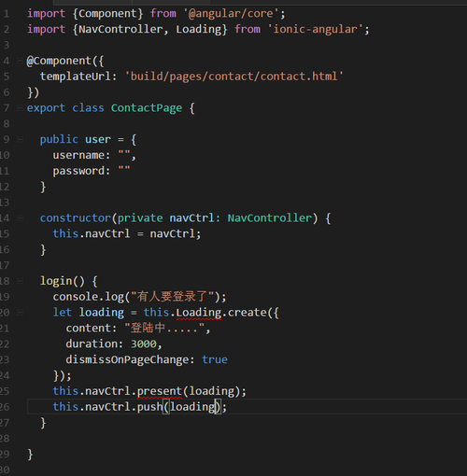Click the push method on line 26
The height and width of the screenshot is (476, 467).
(x=149, y=407)
